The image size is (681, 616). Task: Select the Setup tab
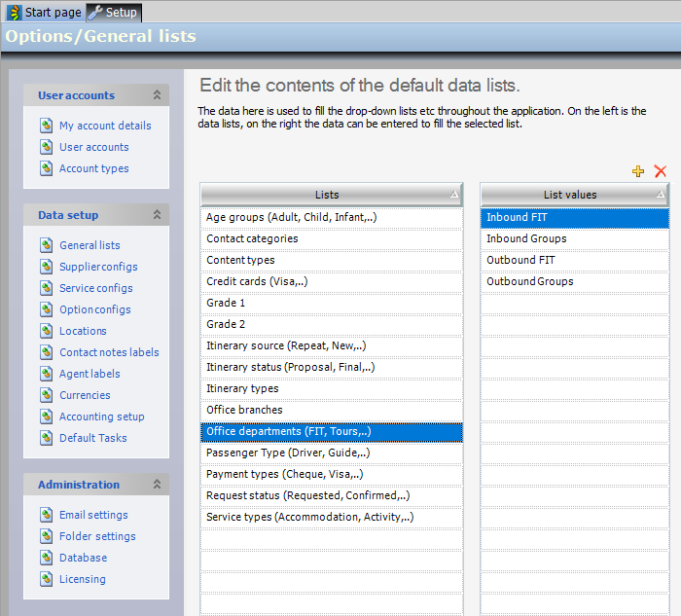pos(115,12)
